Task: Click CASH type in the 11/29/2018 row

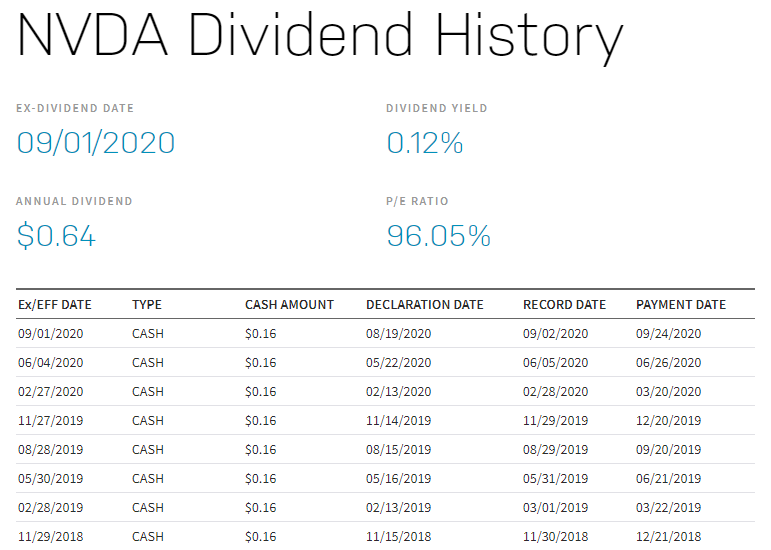Action: [148, 537]
